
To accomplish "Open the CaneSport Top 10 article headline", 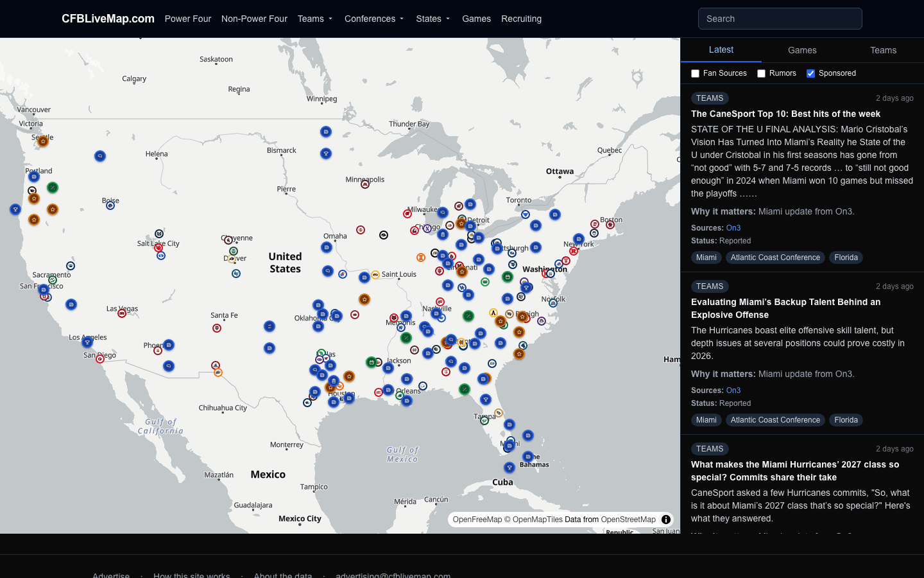I will click(x=785, y=114).
